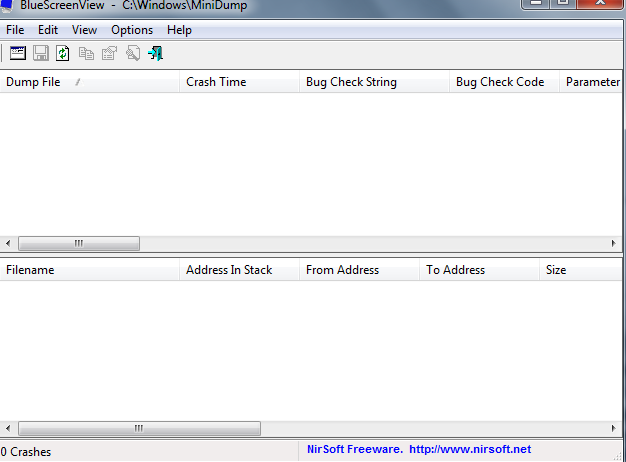The width and height of the screenshot is (626, 462).
Task: Refresh the crash list icon
Action: tap(63, 53)
